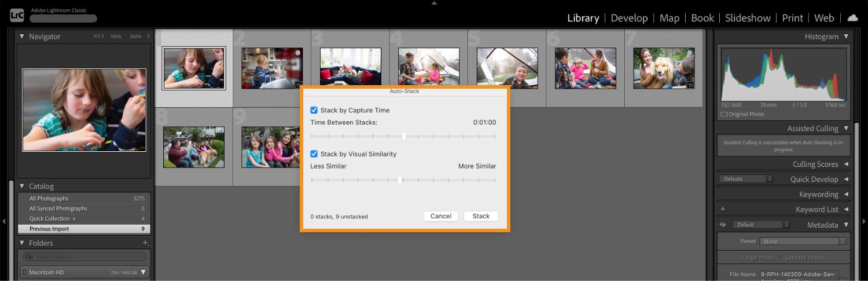The width and height of the screenshot is (868, 281).
Task: Open the Metadata Default view dropdown
Action: pos(761,225)
